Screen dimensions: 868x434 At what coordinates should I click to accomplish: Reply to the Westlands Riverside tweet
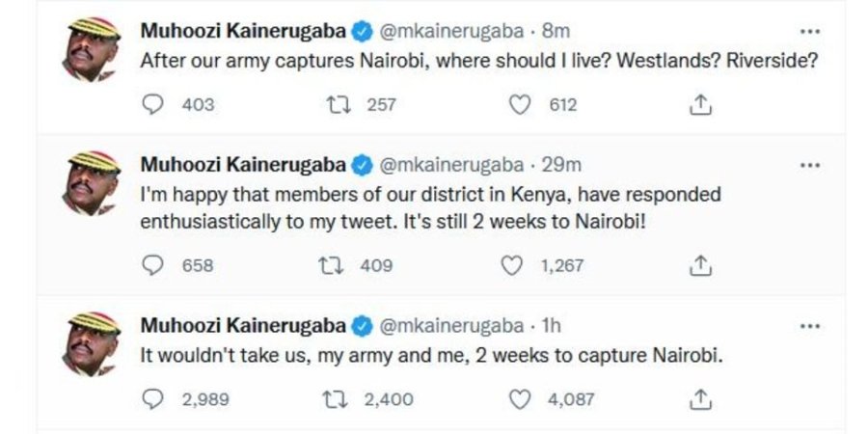coord(153,105)
